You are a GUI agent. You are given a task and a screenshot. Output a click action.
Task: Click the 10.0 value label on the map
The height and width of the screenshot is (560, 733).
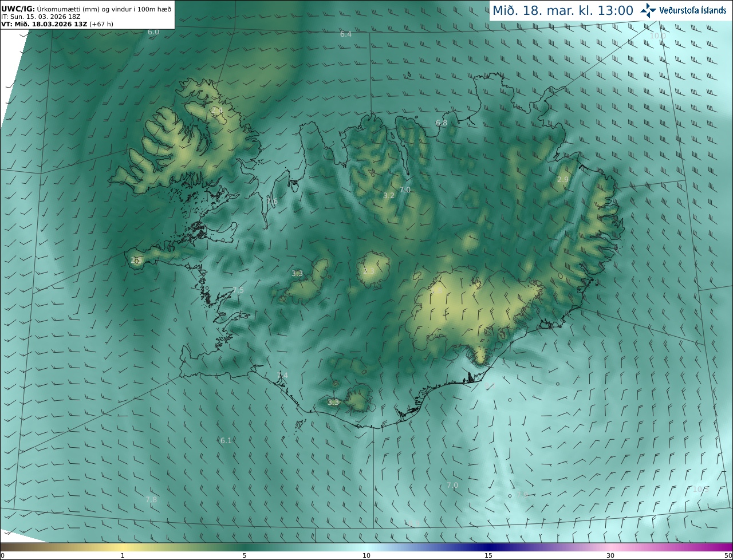pos(658,36)
